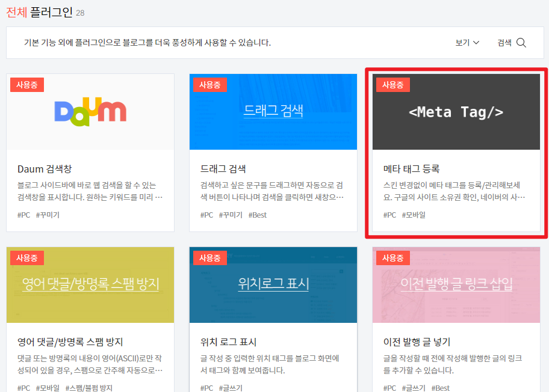Click #모바일 tag on 메타 태그 등록 card
Screen dimensions: 549x392
414,215
